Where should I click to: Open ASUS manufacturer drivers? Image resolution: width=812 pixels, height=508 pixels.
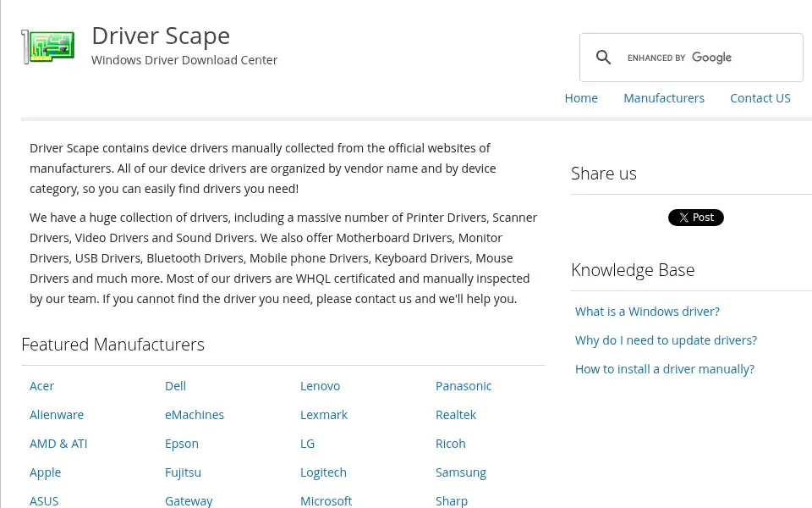pyautogui.click(x=44, y=501)
